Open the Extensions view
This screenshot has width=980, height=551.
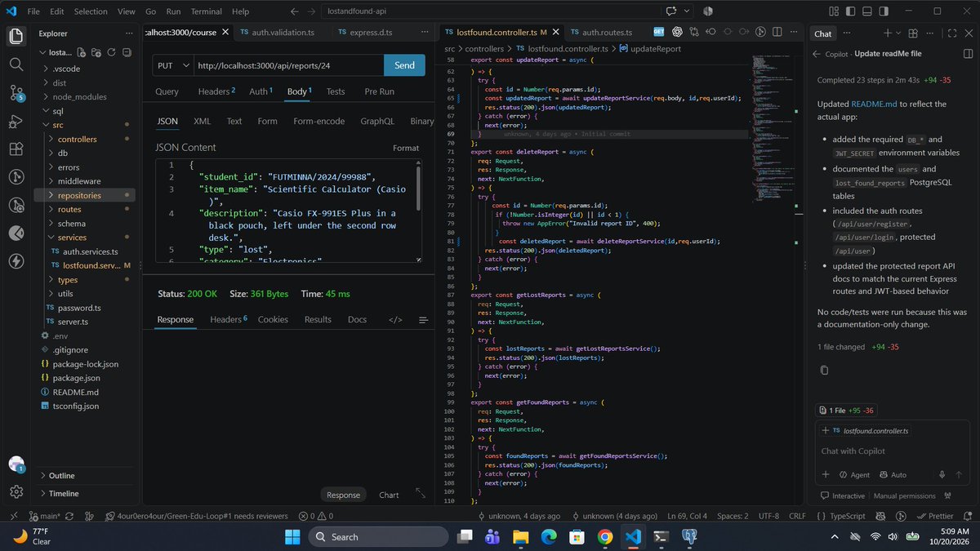[x=16, y=150]
